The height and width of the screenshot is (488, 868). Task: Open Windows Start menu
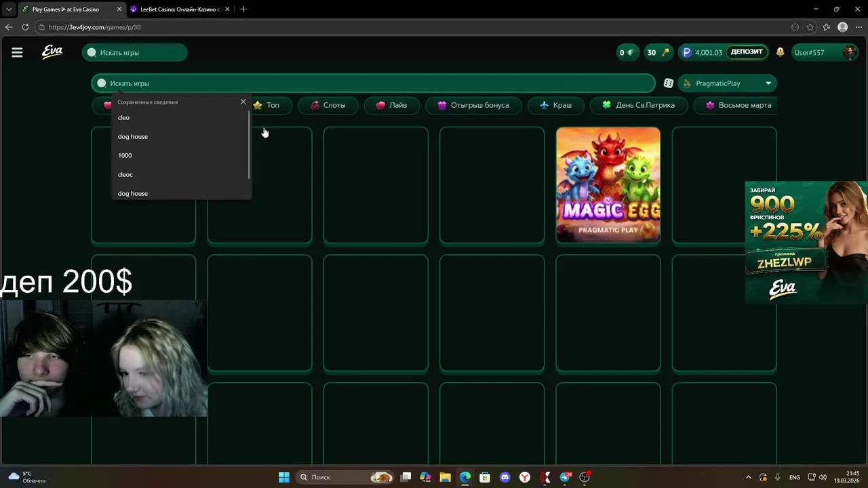click(x=284, y=477)
